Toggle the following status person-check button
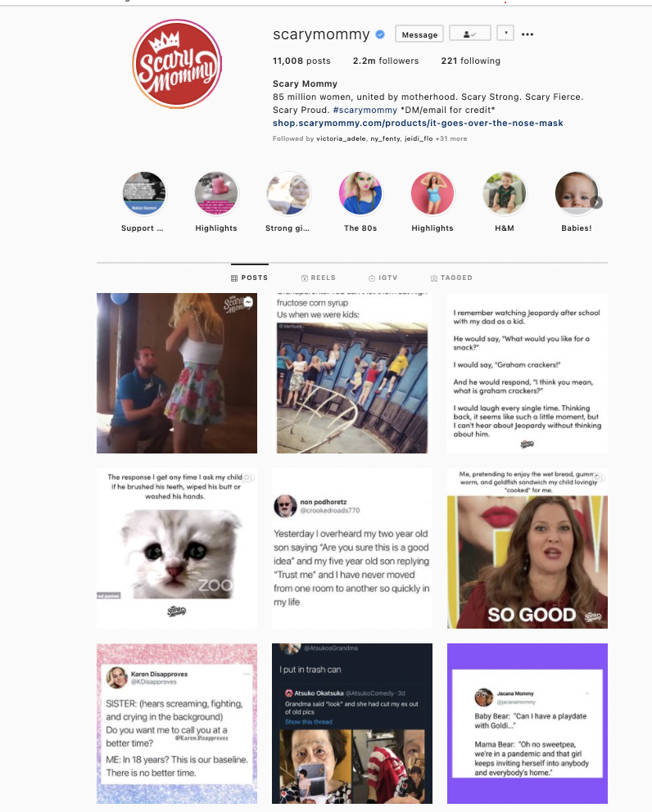The width and height of the screenshot is (652, 812). point(470,34)
